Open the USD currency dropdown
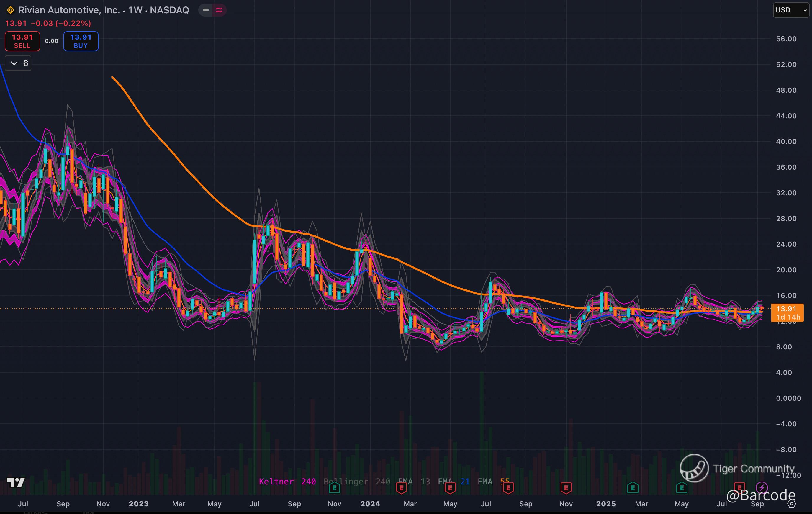Viewport: 812px width, 514px height. point(790,10)
